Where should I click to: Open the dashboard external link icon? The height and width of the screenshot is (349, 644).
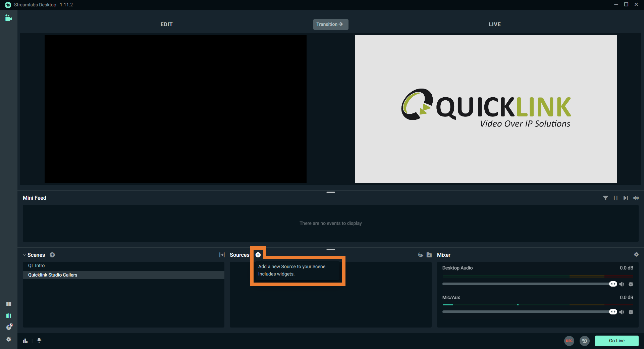9,327
